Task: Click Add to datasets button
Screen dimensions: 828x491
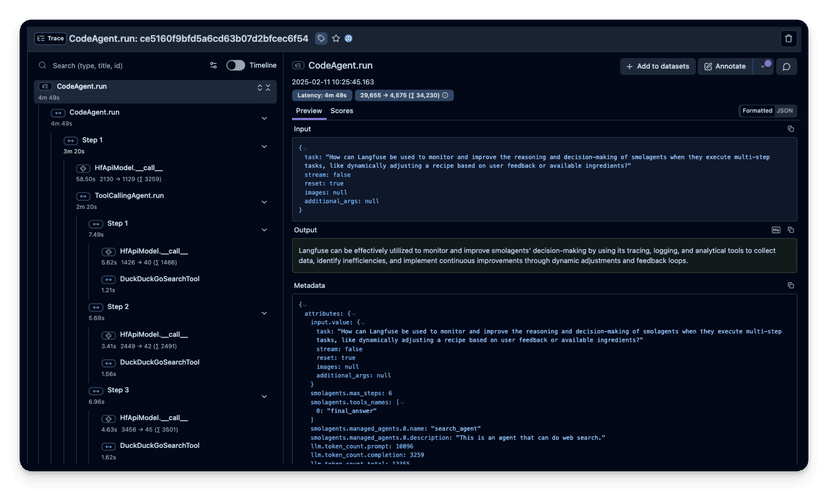Action: coord(657,67)
